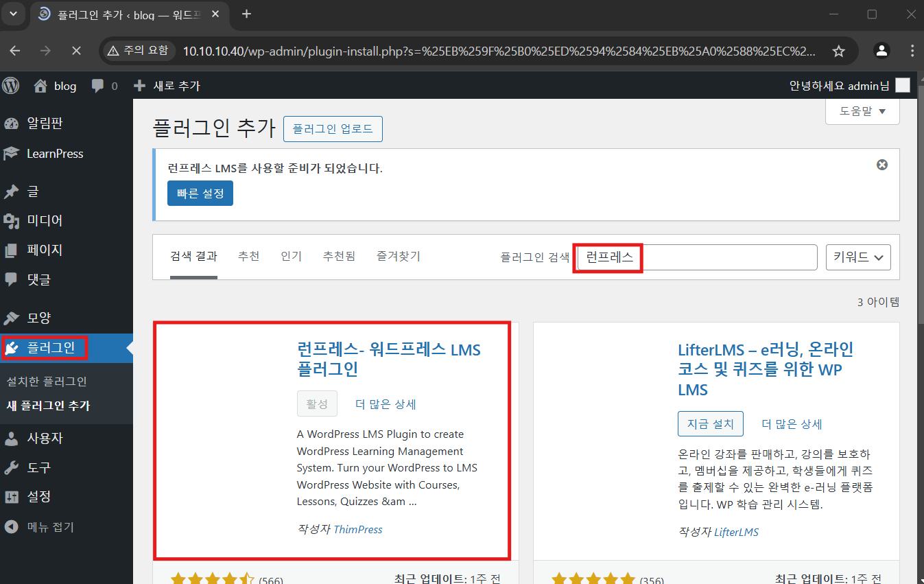Screen dimensions: 924x584
Task: Select the 플러그인 sidebar menu
Action: pos(67,348)
